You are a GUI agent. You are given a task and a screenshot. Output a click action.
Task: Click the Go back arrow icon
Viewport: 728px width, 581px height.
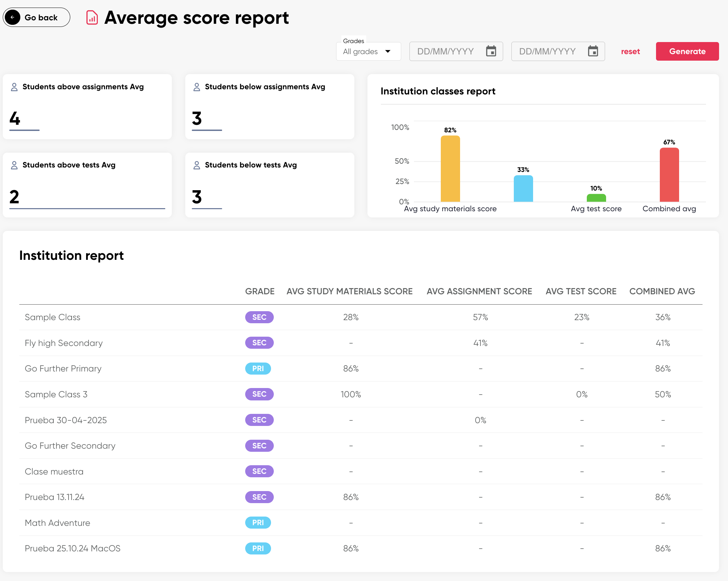(13, 17)
